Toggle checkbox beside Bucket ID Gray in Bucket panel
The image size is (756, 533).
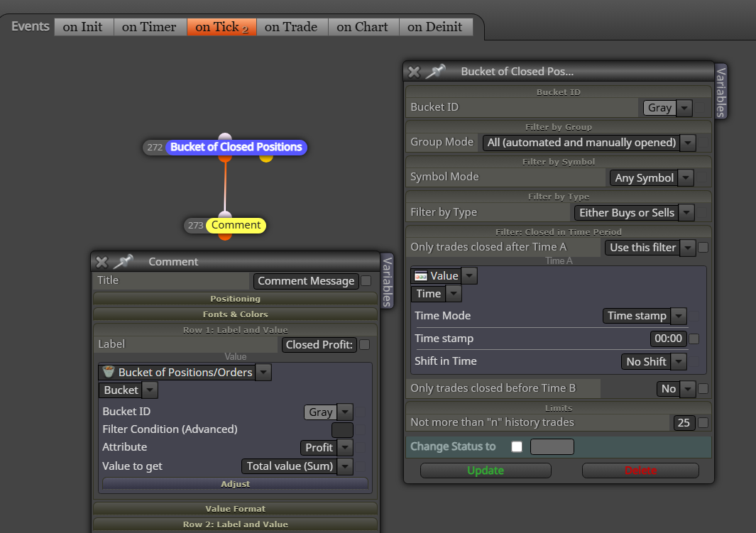click(x=700, y=108)
